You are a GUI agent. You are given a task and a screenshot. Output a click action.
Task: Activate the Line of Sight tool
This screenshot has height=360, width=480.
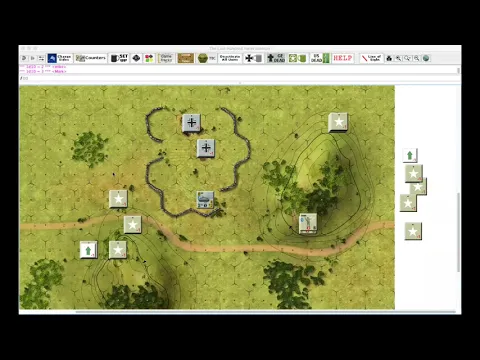[371, 58]
